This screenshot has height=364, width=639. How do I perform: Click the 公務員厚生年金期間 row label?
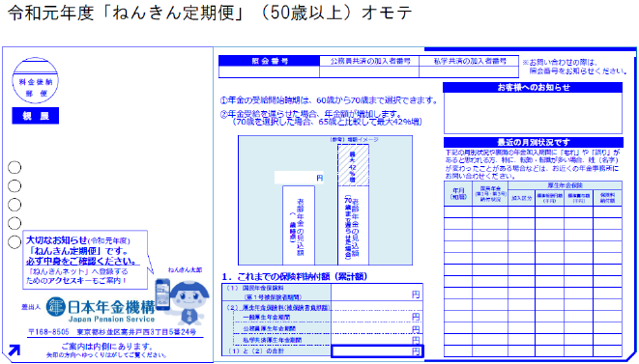click(269, 328)
